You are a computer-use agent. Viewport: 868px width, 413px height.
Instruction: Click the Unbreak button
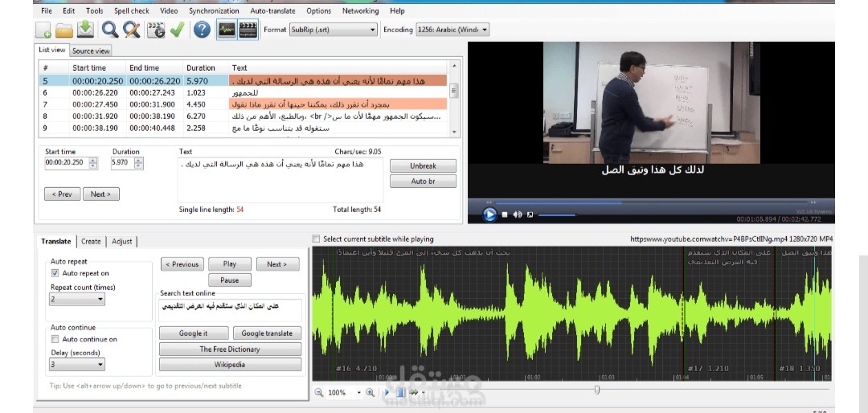coord(423,166)
